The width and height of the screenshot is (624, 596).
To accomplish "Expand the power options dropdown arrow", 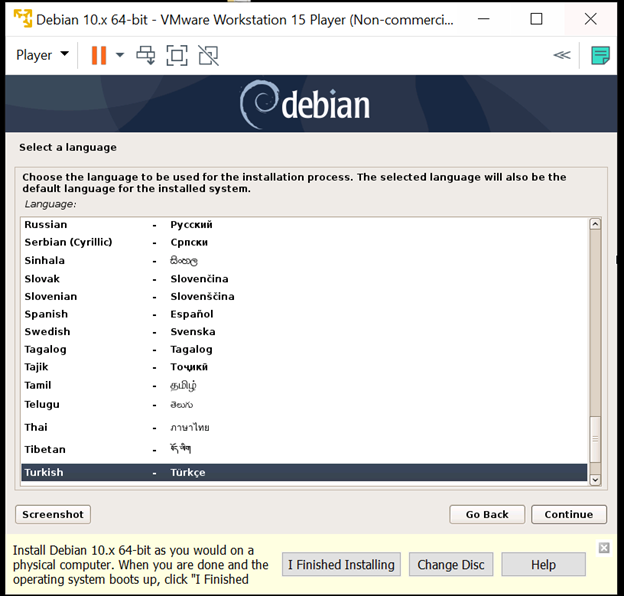I will [120, 55].
